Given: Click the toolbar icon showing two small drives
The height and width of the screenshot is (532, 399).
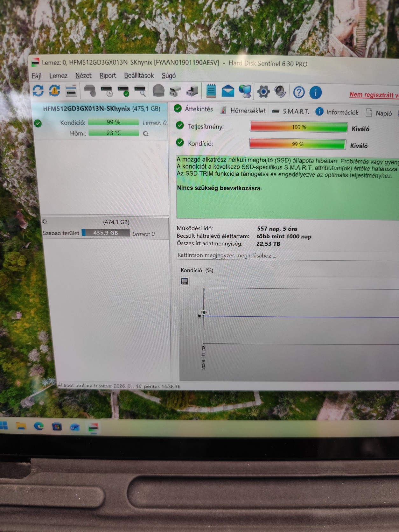Looking at the screenshot, I should pyautogui.click(x=175, y=92).
